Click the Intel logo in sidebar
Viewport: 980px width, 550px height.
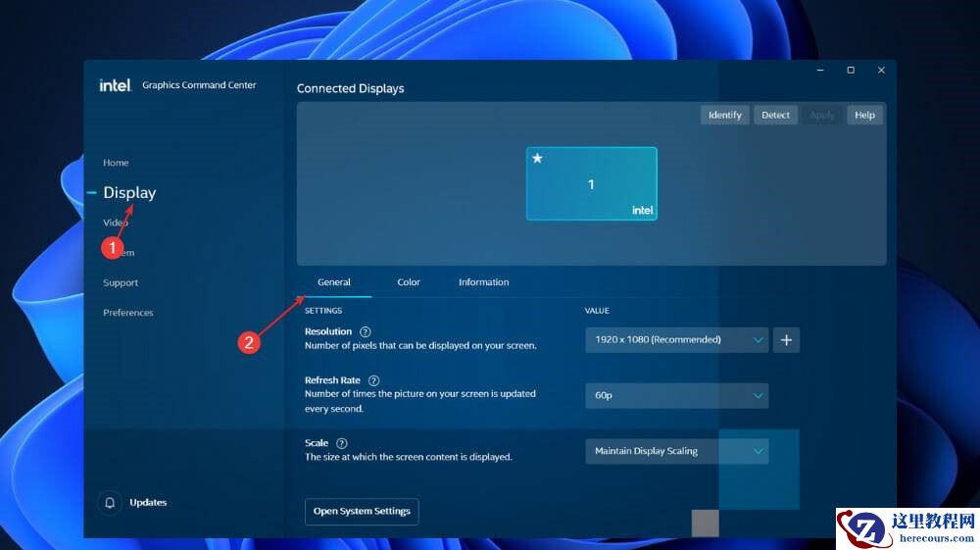(115, 85)
